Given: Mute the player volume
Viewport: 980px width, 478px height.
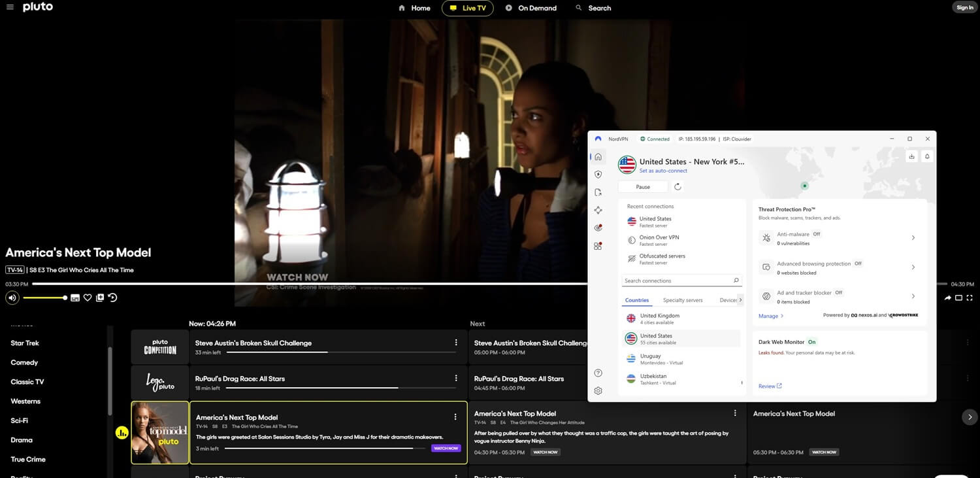Looking at the screenshot, I should tap(12, 298).
